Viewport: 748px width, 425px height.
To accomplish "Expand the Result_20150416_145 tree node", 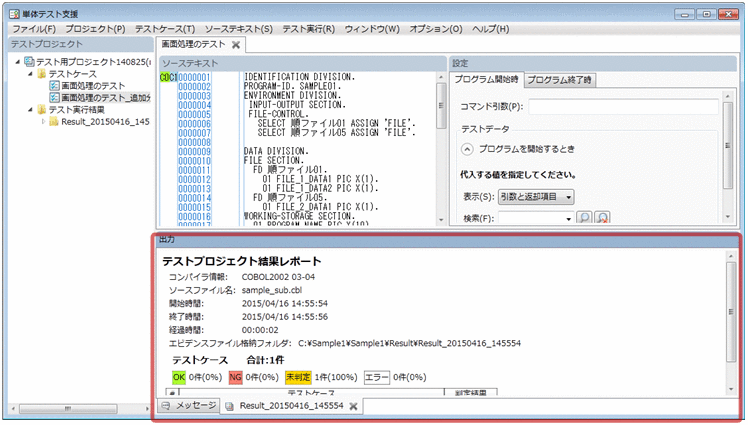I will (x=43, y=122).
